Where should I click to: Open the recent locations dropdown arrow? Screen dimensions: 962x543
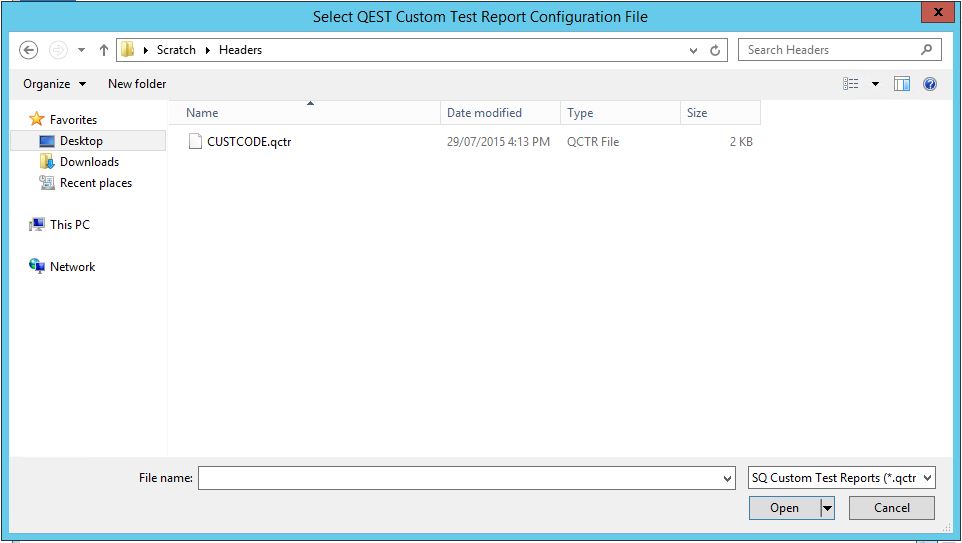pyautogui.click(x=81, y=50)
